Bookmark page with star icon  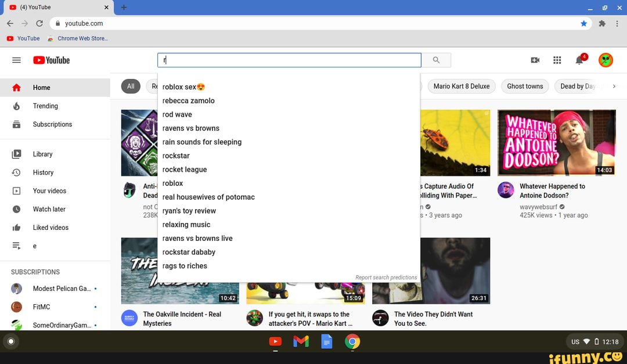pos(583,23)
